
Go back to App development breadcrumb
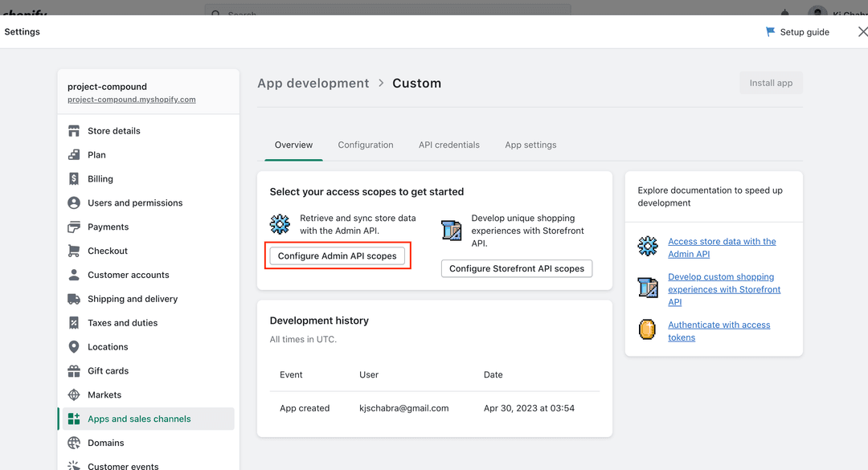tap(313, 83)
